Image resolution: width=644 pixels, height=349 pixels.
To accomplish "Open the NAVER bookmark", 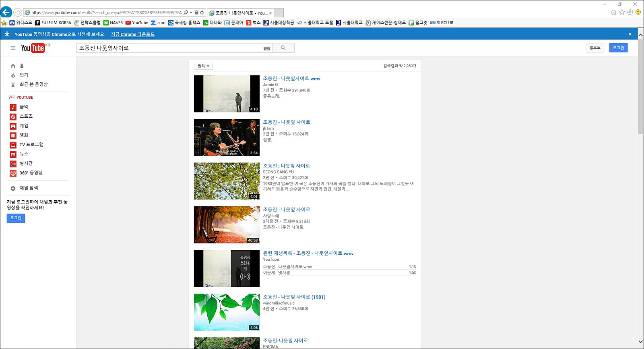I will [113, 23].
